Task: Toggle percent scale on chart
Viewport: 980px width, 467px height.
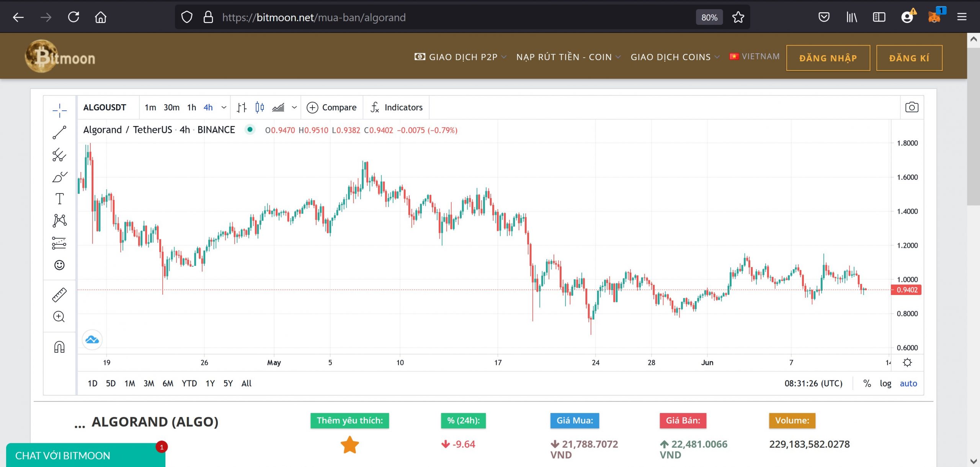Action: 867,383
